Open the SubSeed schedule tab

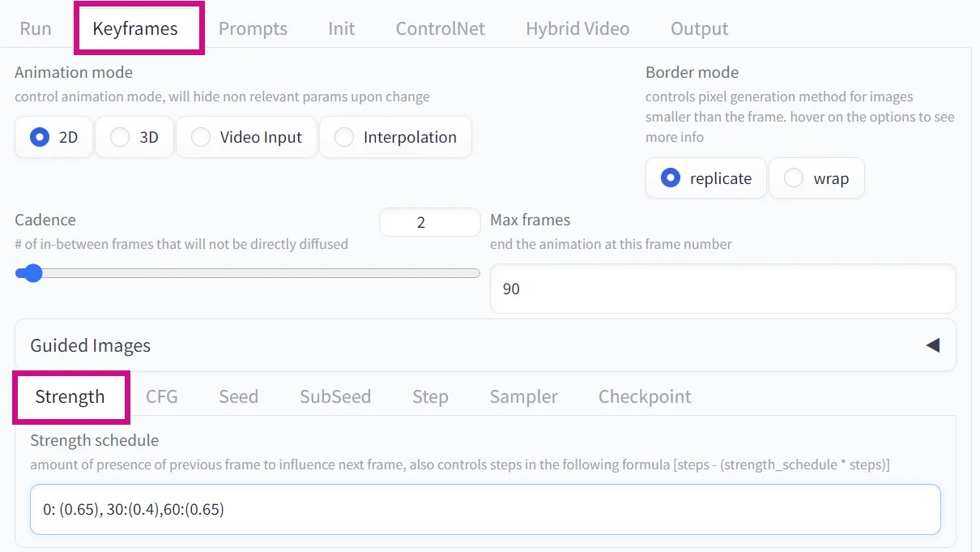click(x=335, y=397)
